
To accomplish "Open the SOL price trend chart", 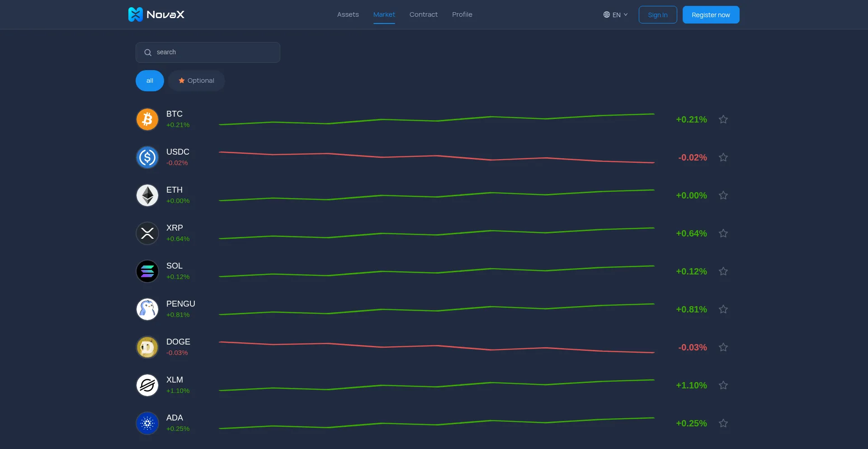I will (x=437, y=271).
